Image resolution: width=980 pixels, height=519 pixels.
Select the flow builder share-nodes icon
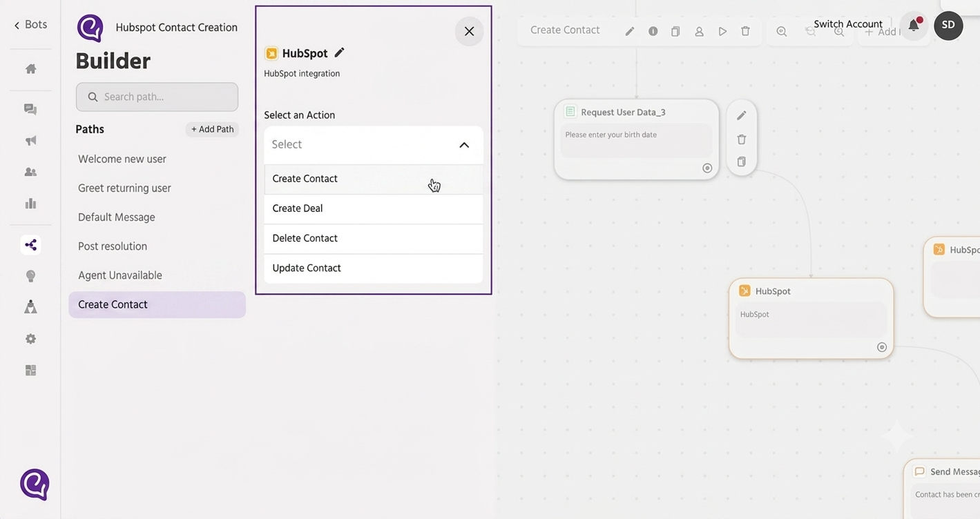pyautogui.click(x=30, y=245)
